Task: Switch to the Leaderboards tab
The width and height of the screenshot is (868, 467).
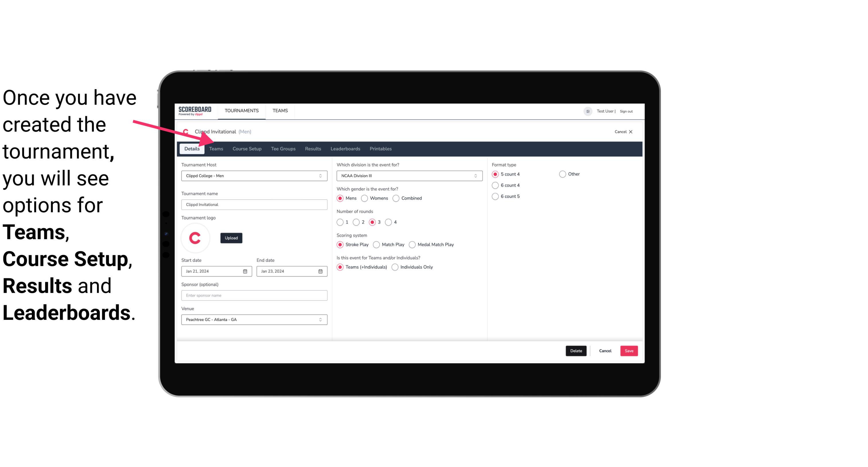Action: pyautogui.click(x=345, y=149)
